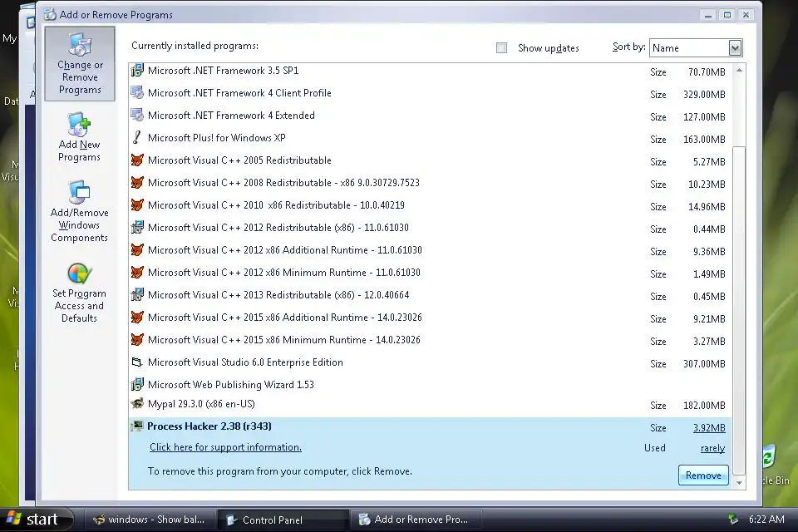Viewport: 798px width, 532px height.
Task: Open Set Program Access and Defaults
Action: [80, 293]
